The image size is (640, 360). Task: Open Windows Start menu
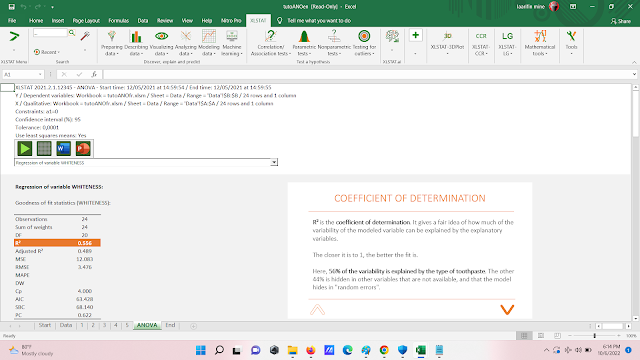[x=201, y=350]
